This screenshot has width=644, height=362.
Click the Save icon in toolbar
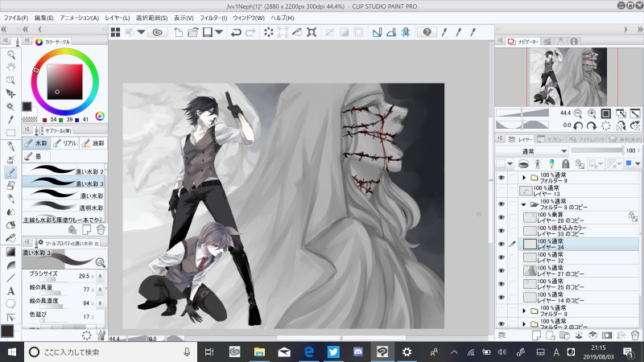point(208,32)
